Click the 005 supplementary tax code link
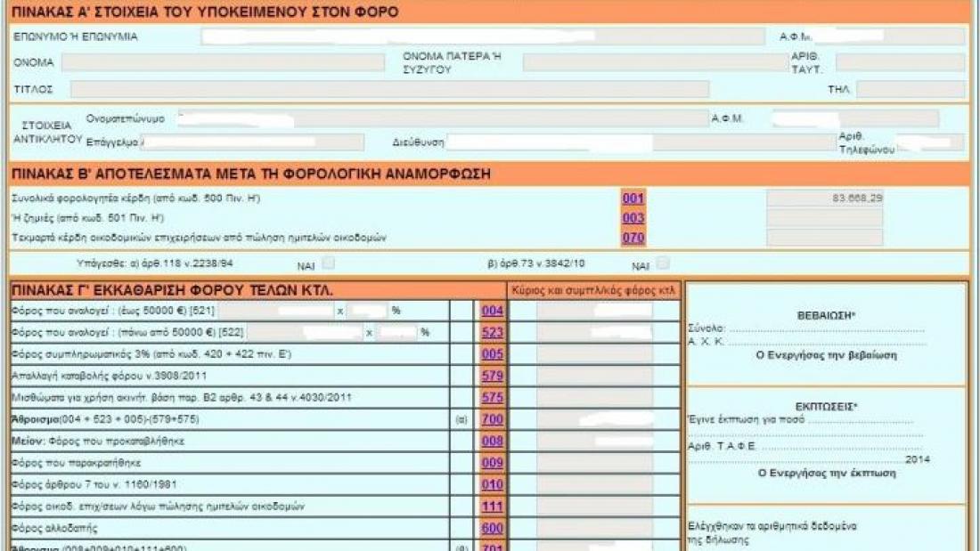This screenshot has height=551, width=980. pyautogui.click(x=492, y=354)
